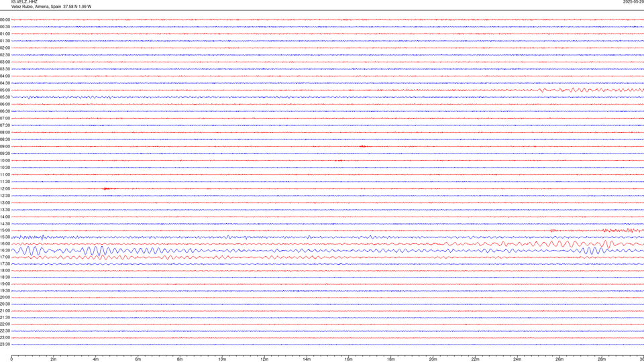
Task: Click the 16:00 time label
Action: click(5, 243)
